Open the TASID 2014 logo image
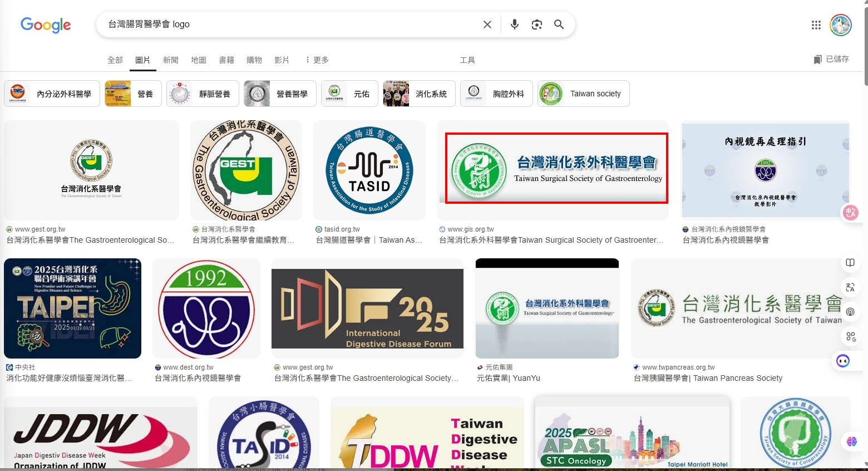868x471 pixels. click(x=369, y=170)
